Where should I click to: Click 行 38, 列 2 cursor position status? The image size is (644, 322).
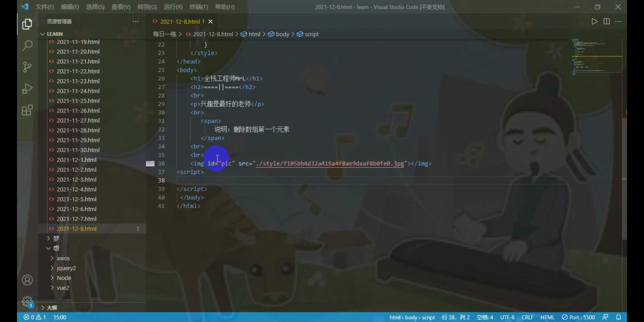pos(456,317)
